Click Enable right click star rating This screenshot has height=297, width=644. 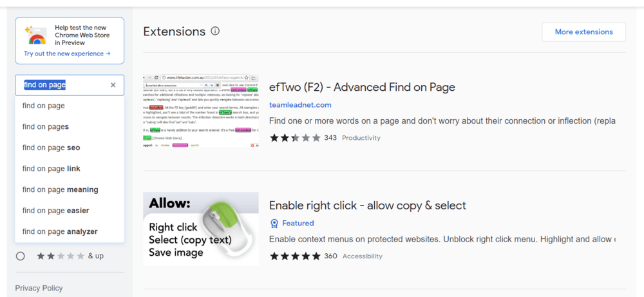coord(294,256)
